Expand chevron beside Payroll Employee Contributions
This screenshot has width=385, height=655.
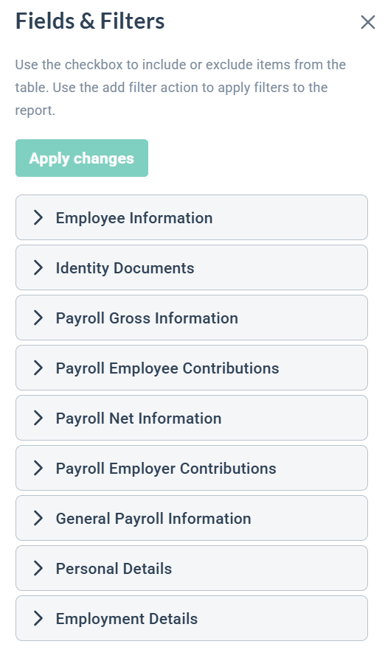tap(38, 368)
